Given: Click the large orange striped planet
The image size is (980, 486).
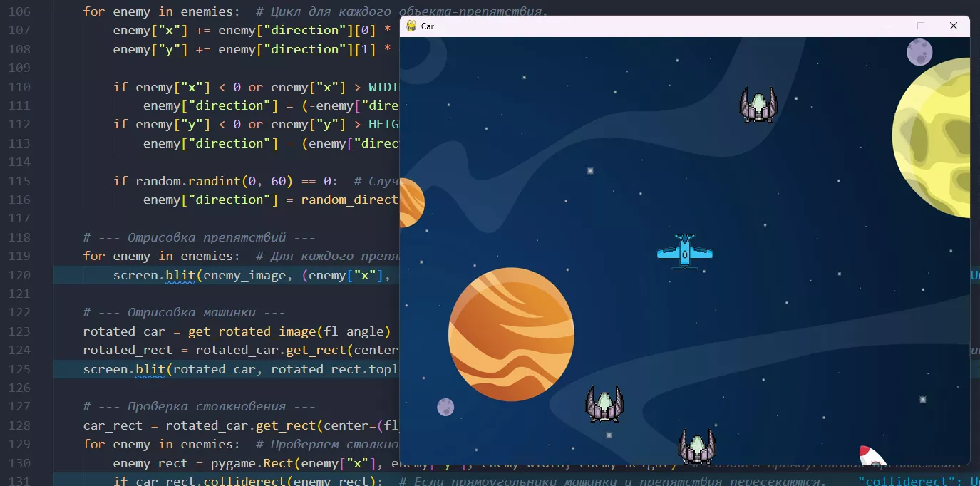Looking at the screenshot, I should (510, 335).
